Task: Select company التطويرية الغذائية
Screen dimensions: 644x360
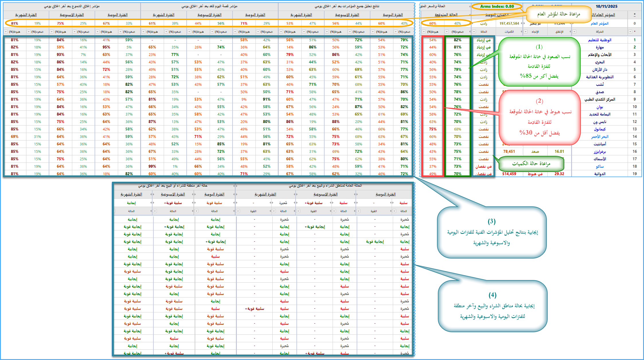Action: pos(600,77)
